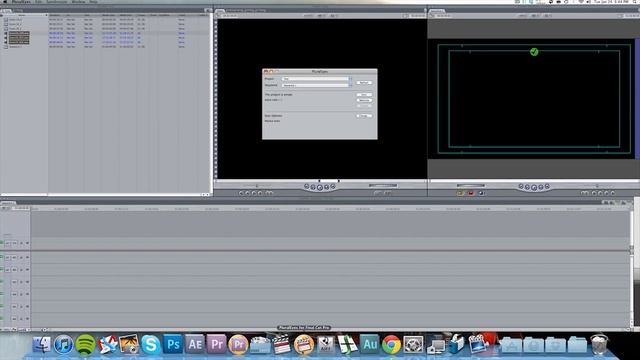Launch Skype from the Dock

151,344
